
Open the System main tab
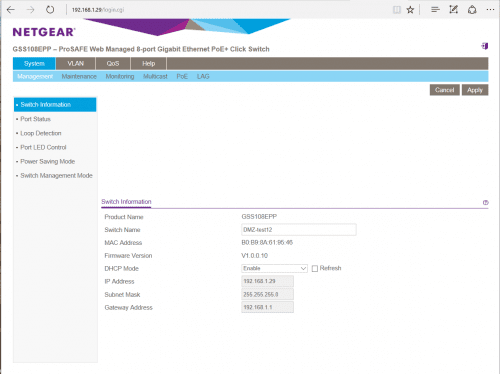[x=34, y=63]
